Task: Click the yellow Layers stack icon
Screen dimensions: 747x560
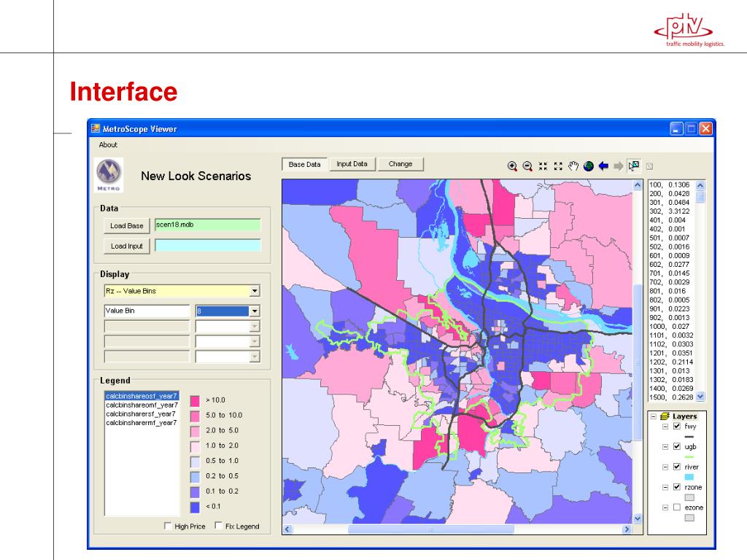Action: [x=665, y=416]
